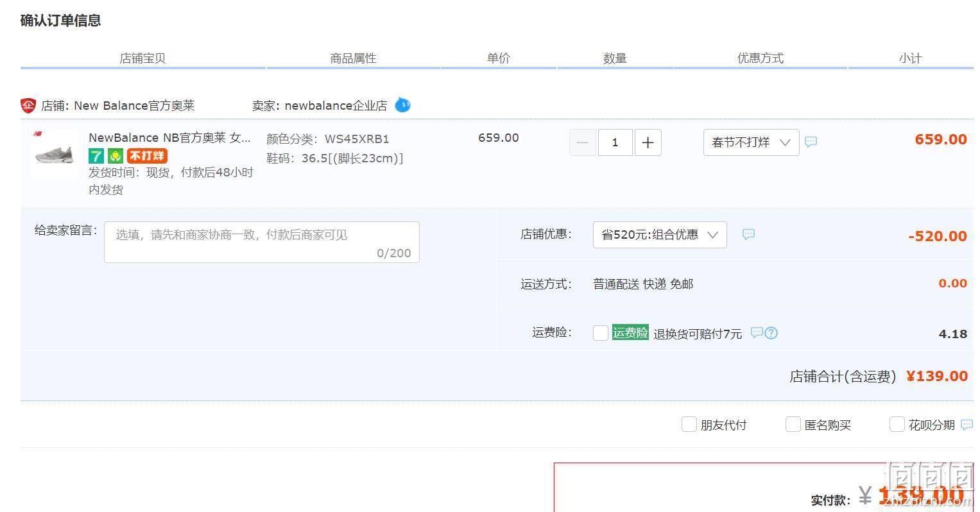The width and height of the screenshot is (980, 512).
Task: Click the 单价 column header
Action: coord(499,58)
